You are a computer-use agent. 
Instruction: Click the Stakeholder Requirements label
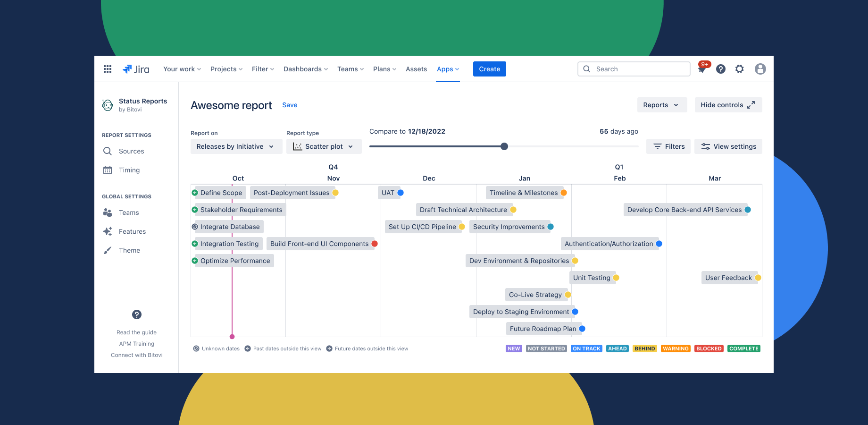point(241,210)
